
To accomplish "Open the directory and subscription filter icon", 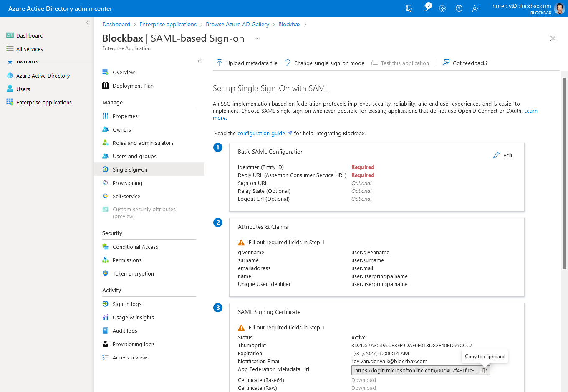I will [x=409, y=8].
